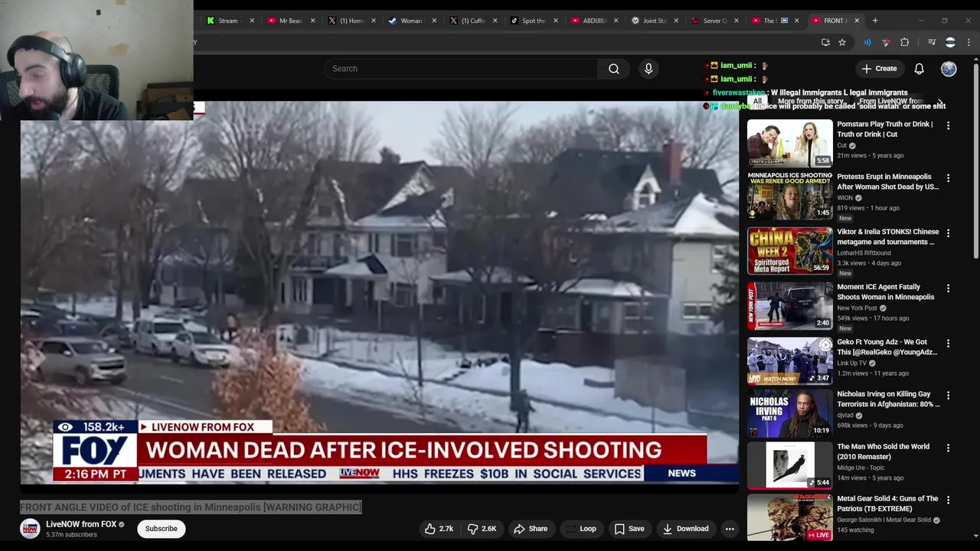Open menu for Viktor & Irelia STONKS video
The height and width of the screenshot is (551, 980).
pos(948,233)
